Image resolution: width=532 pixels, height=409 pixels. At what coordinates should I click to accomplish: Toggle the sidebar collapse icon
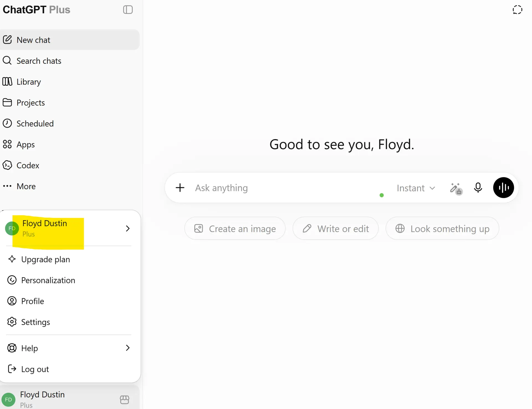tap(128, 10)
